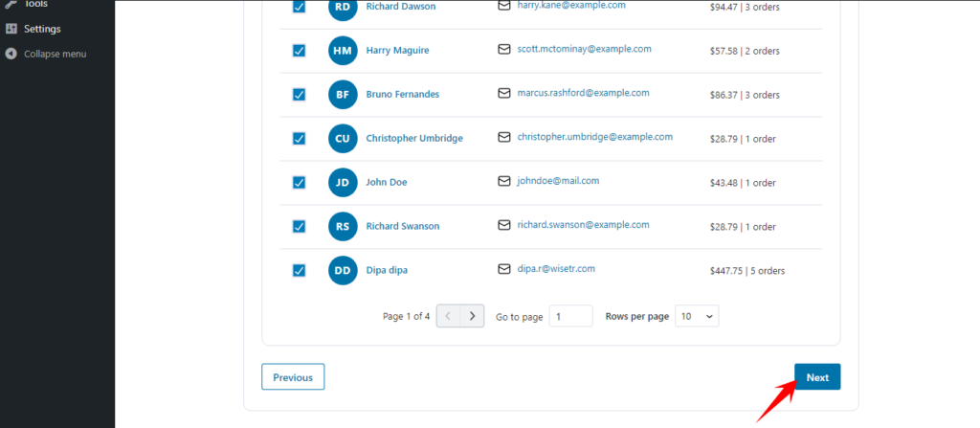Open Richard Dawson's name link
Screen dimensions: 980x428
point(401,7)
